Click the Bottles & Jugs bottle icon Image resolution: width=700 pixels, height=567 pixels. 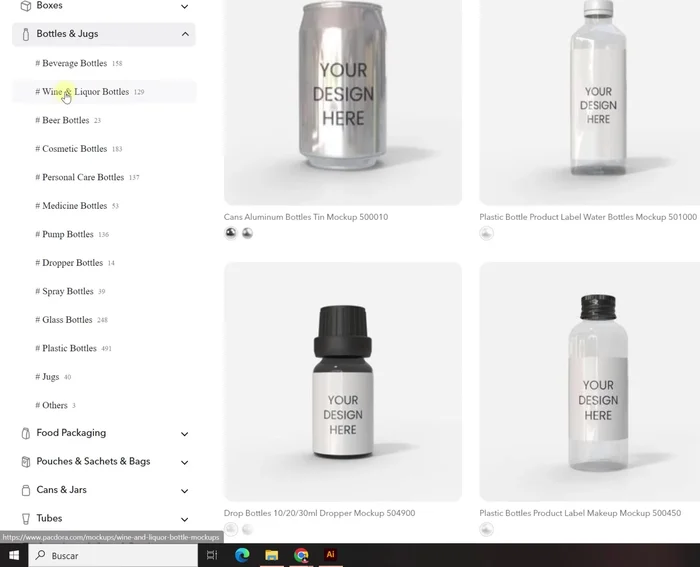click(x=26, y=34)
